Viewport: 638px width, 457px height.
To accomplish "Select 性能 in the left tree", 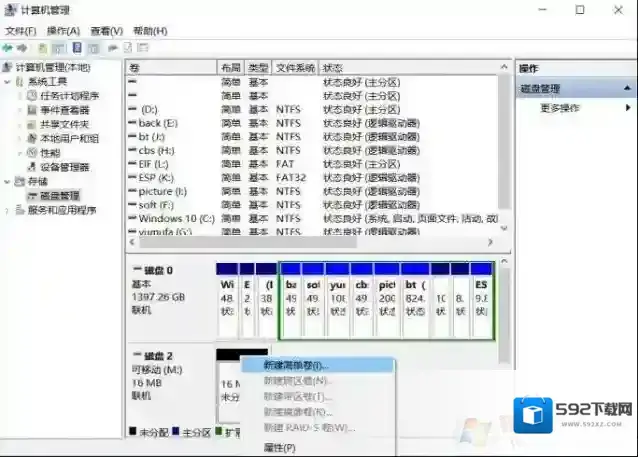I will (x=50, y=153).
